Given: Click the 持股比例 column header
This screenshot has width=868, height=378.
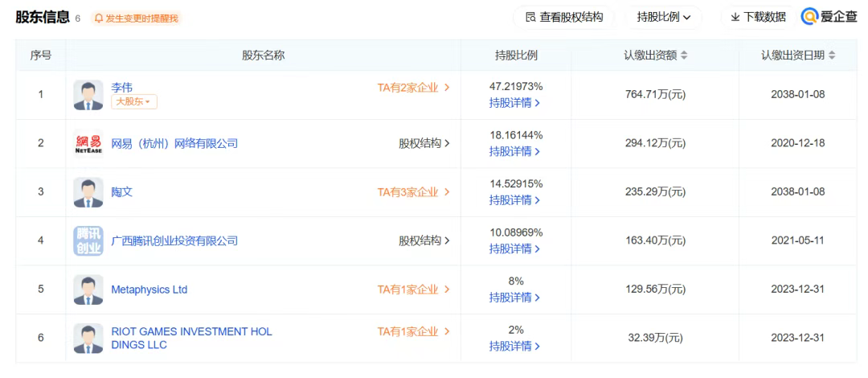Looking at the screenshot, I should click(516, 55).
